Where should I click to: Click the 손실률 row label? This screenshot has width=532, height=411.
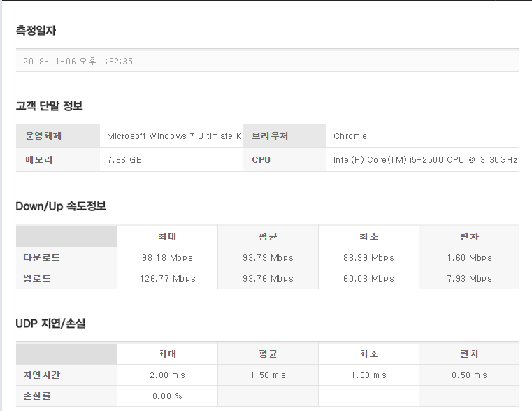coord(37,396)
